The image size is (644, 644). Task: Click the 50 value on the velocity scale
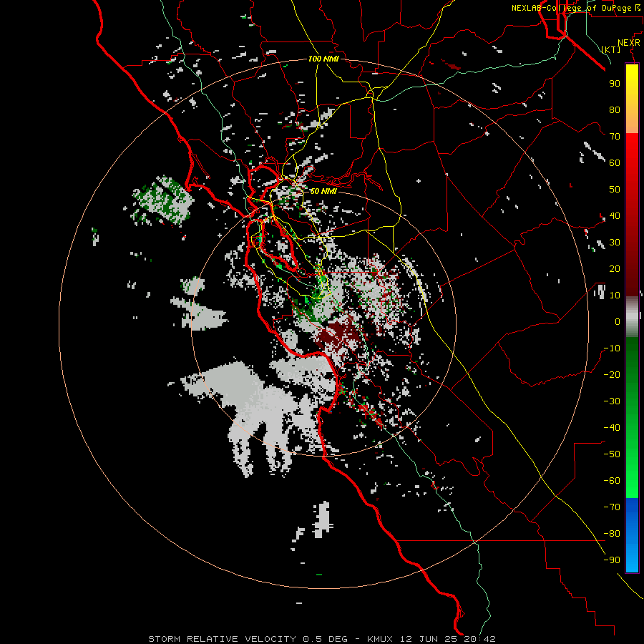615,190
